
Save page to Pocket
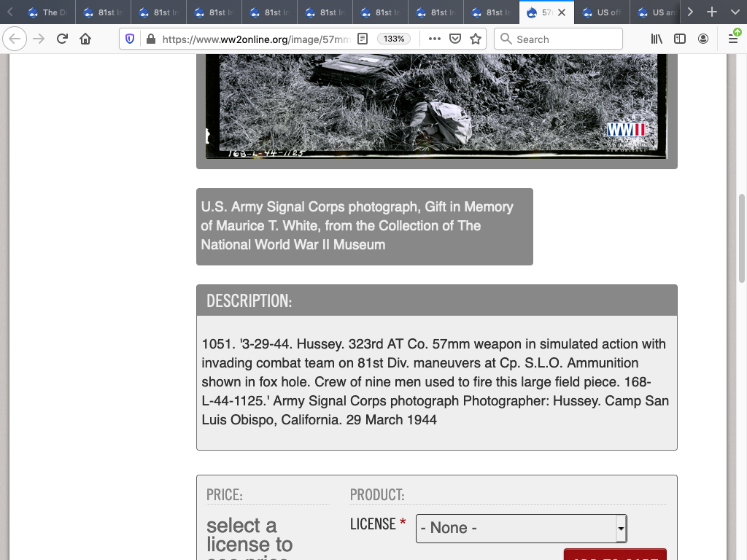coord(455,39)
